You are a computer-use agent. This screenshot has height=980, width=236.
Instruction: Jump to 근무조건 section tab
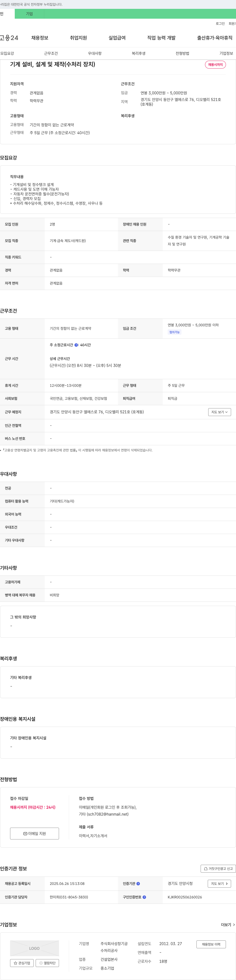51,53
